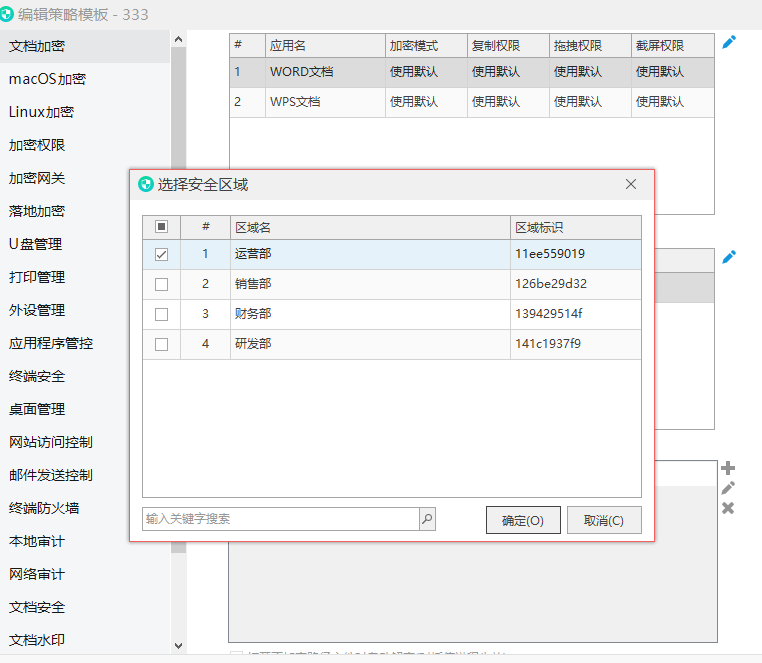
Task: Focus the keyword search input field
Action: coord(280,519)
